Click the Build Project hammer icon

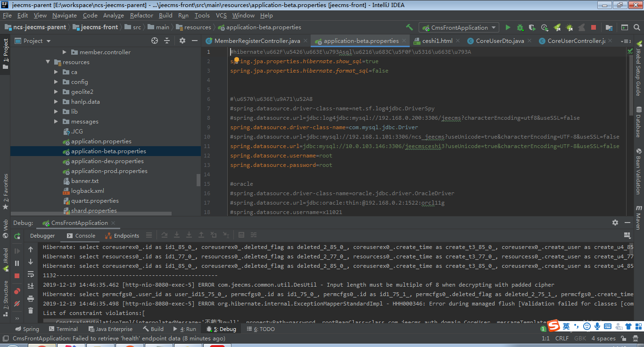coord(409,27)
